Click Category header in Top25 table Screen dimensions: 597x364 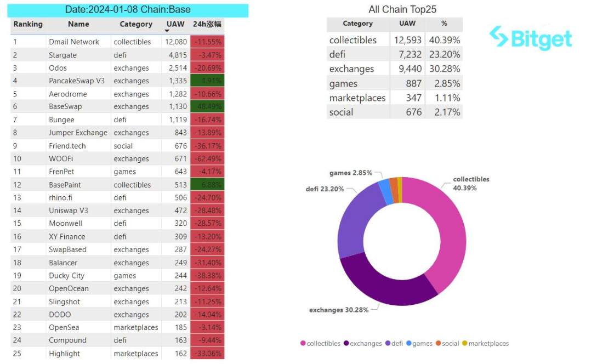click(x=357, y=24)
